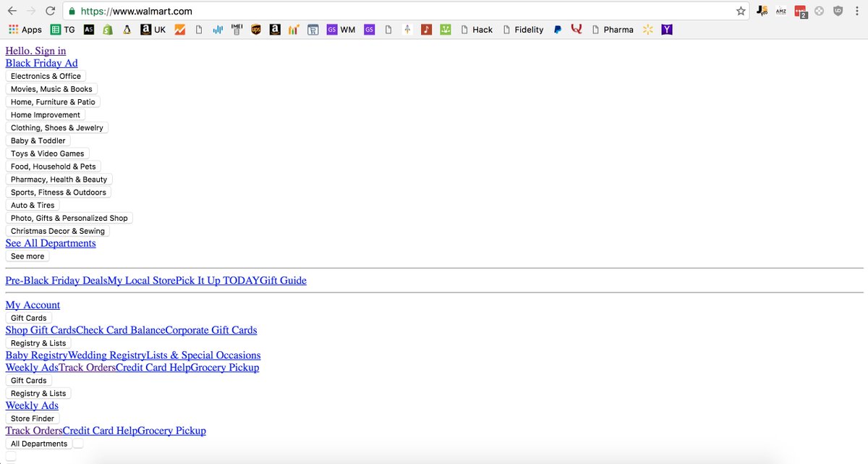The height and width of the screenshot is (464, 868).
Task: Select Auto & Tires department
Action: point(33,205)
